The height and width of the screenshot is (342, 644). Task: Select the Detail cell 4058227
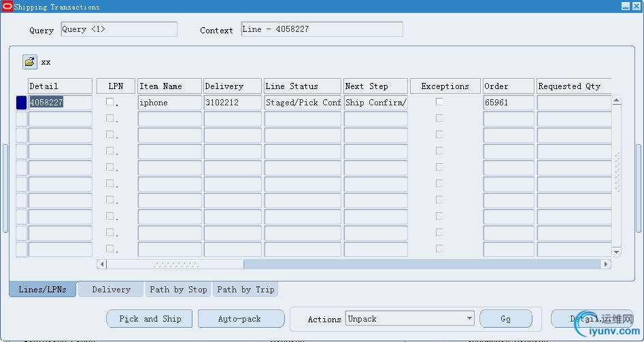coord(61,103)
